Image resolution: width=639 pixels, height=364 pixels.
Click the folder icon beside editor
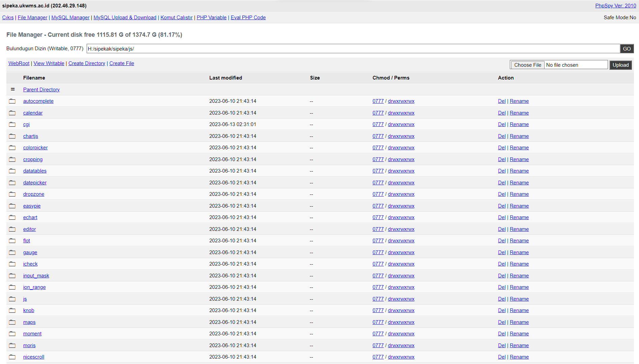pos(12,229)
